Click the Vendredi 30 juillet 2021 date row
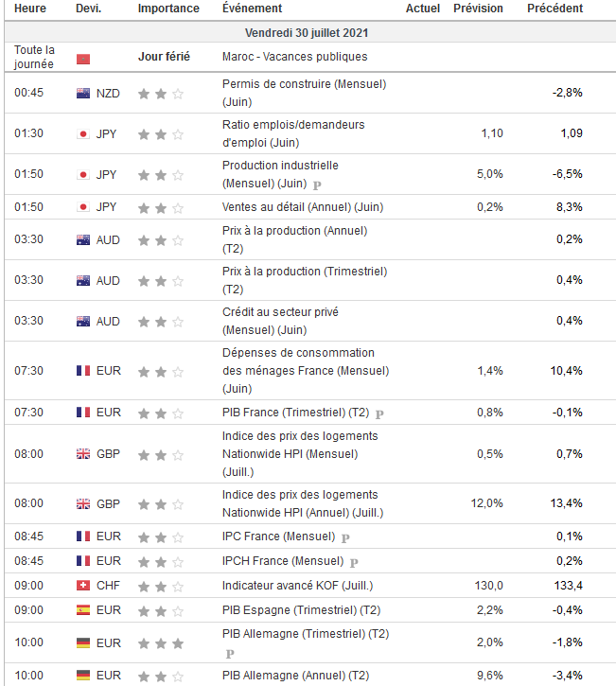Image resolution: width=616 pixels, height=686 pixels. [308, 32]
